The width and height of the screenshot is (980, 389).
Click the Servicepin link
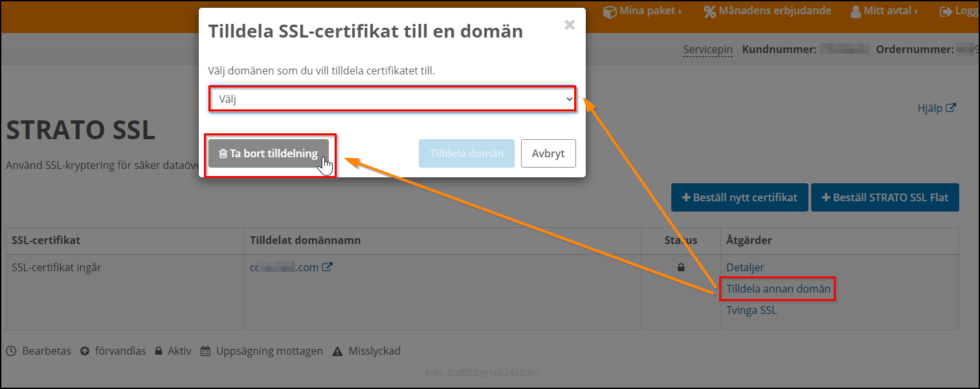point(707,49)
